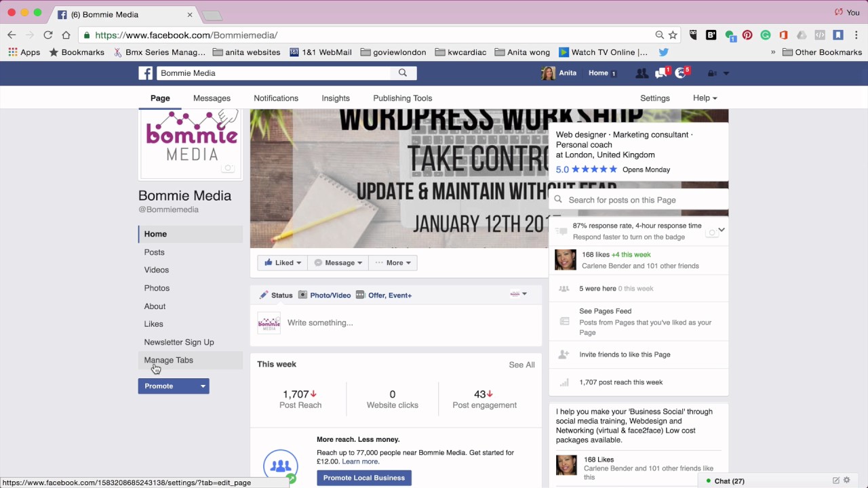The height and width of the screenshot is (488, 868).
Task: Open the More dropdown button
Action: [393, 263]
